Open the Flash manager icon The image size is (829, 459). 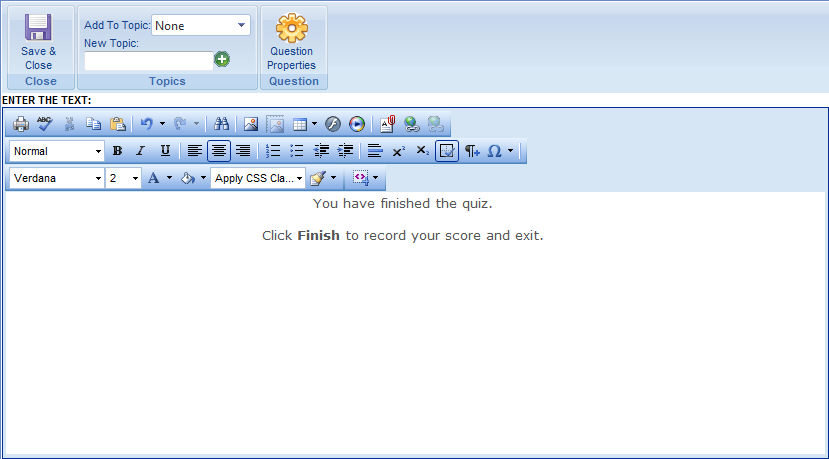(x=333, y=124)
